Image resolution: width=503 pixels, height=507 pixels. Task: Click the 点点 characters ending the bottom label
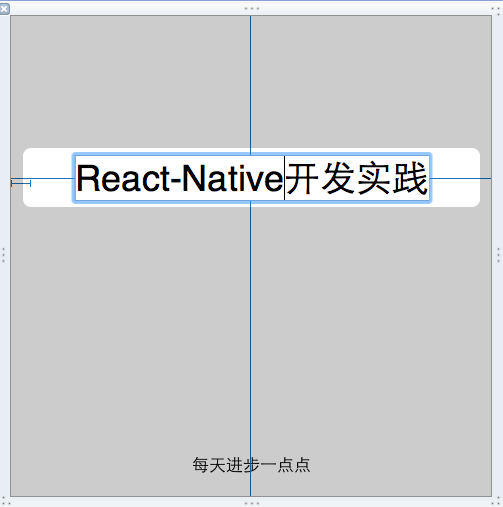point(294,465)
